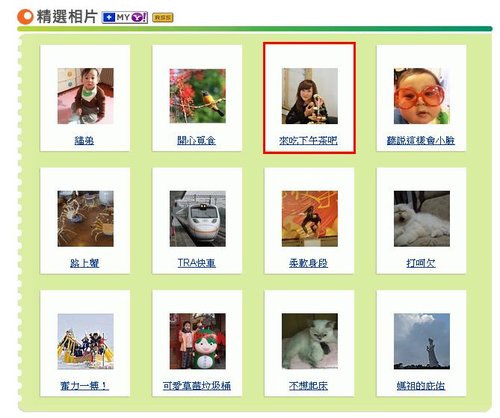The width and height of the screenshot is (500, 418).
Task: Select the woman with afternoon tea thumbnail
Action: [x=310, y=96]
